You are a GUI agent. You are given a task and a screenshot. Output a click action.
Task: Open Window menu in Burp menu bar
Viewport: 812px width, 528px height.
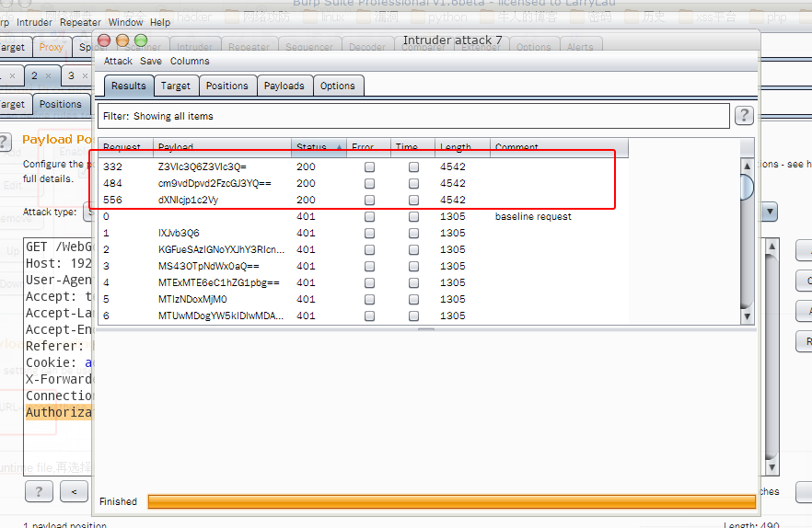(125, 22)
